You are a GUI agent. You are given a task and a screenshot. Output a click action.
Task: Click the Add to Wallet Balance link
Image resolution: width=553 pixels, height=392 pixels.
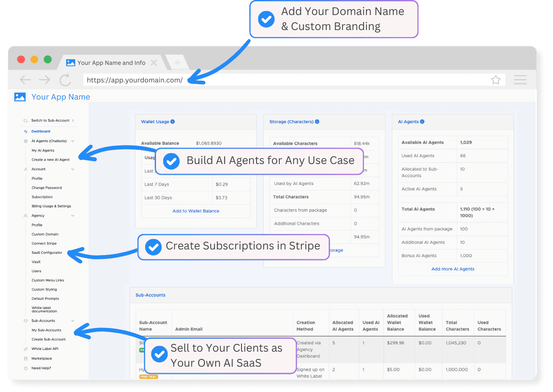pos(196,211)
